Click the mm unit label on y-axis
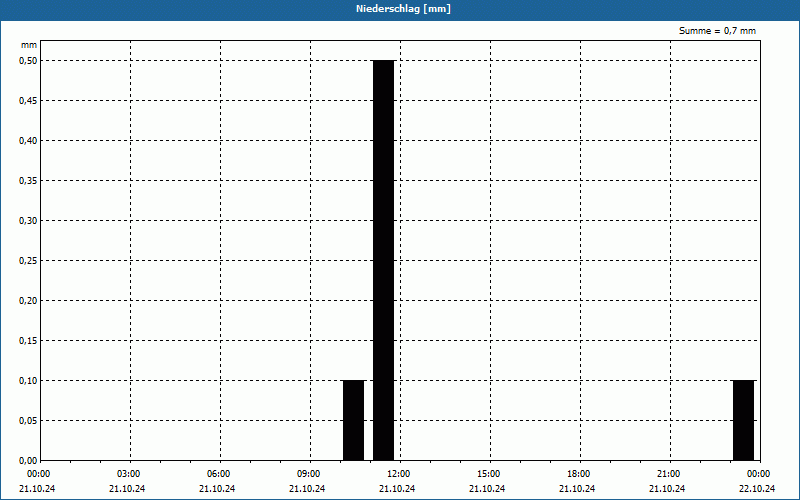The image size is (800, 500). pos(29,45)
